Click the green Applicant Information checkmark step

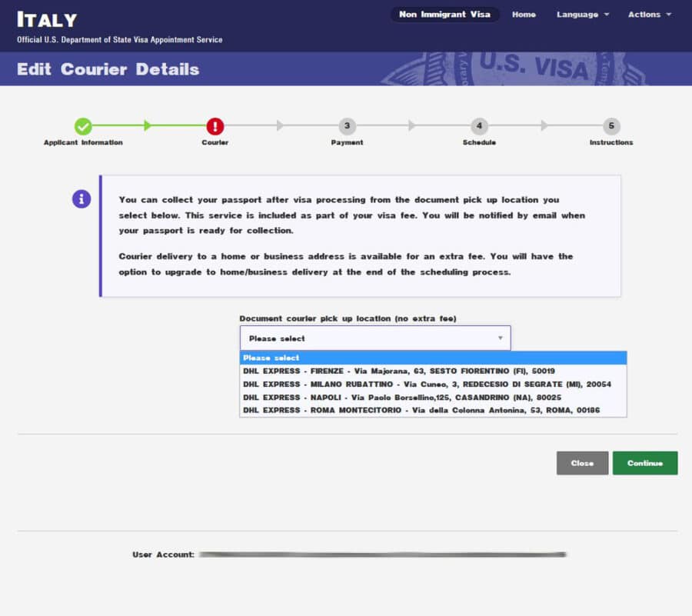(83, 126)
